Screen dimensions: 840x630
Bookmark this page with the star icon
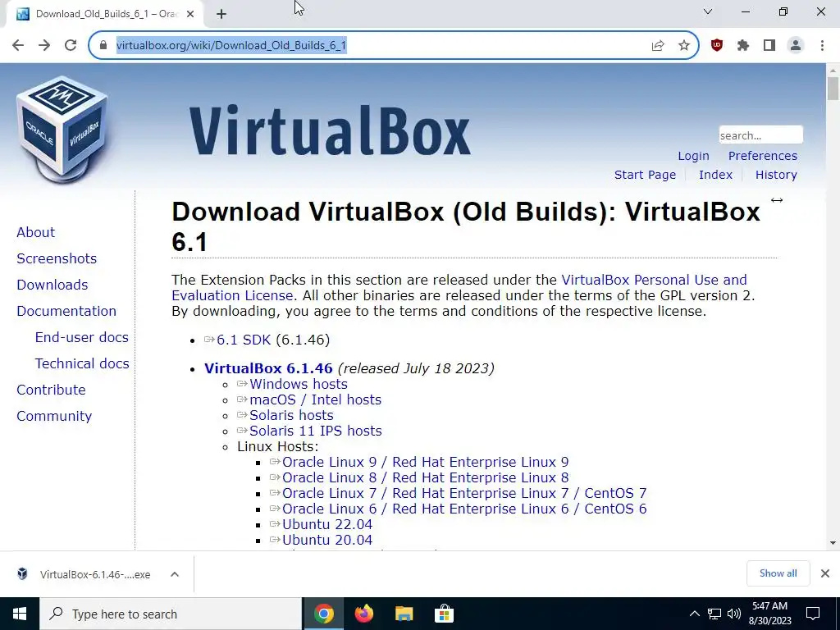point(684,46)
